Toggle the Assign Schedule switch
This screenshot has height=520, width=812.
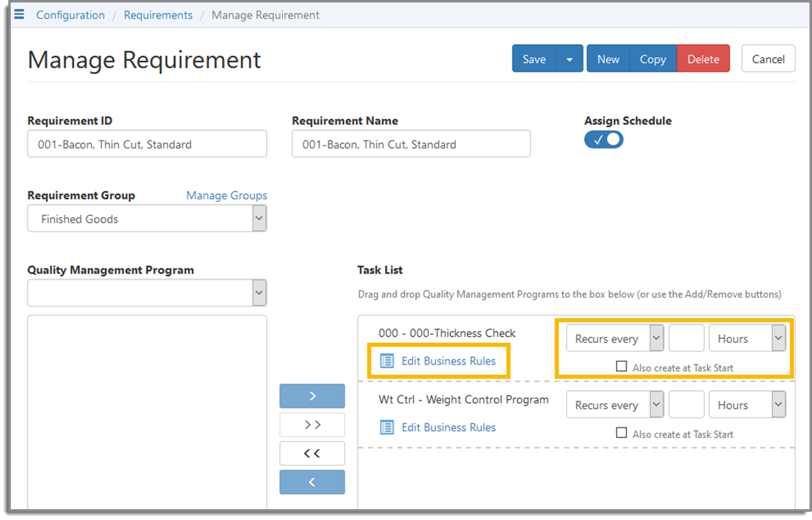604,139
